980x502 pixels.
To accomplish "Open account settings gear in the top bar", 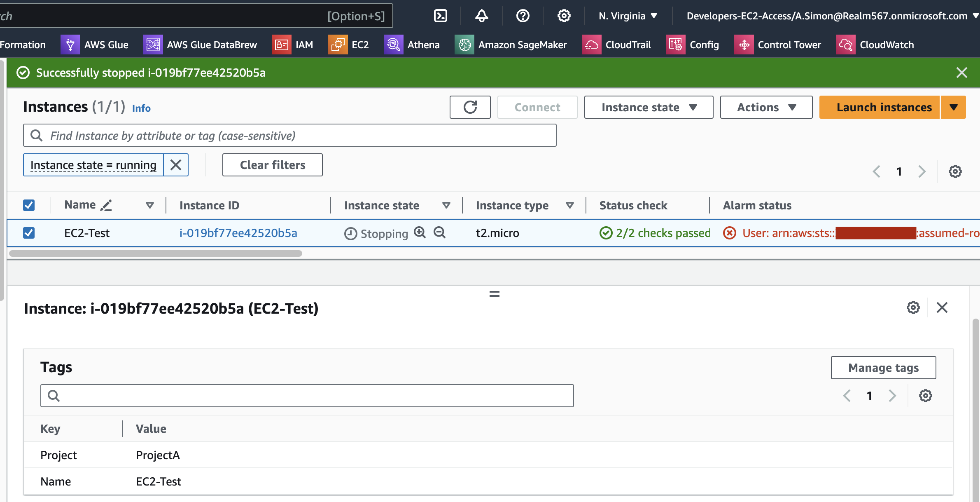I will [564, 16].
